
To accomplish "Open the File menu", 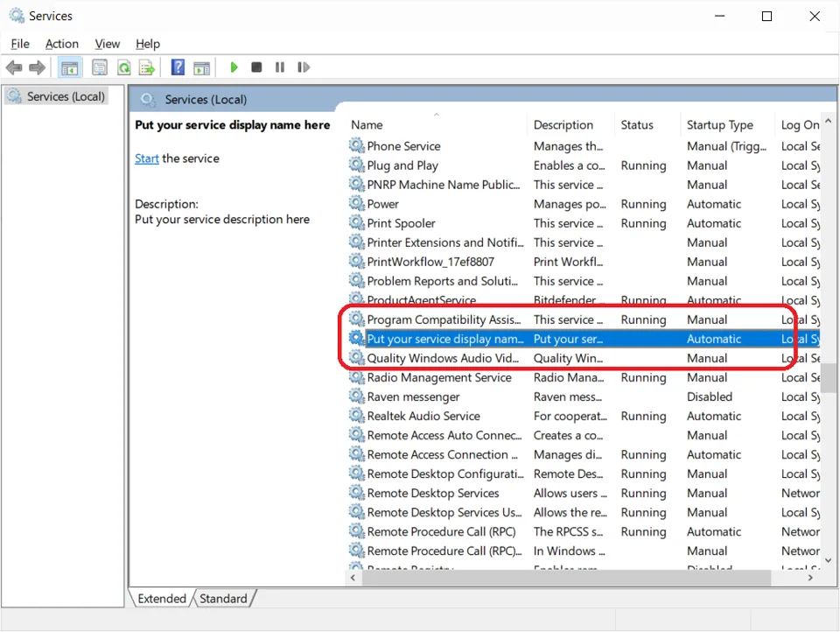I will pyautogui.click(x=20, y=44).
